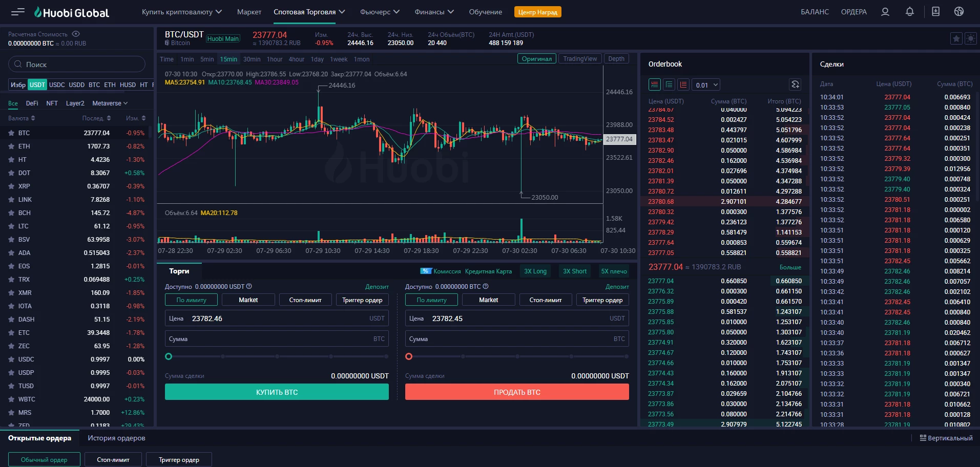
Task: Select Триггер ордер type for selling
Action: click(x=602, y=300)
